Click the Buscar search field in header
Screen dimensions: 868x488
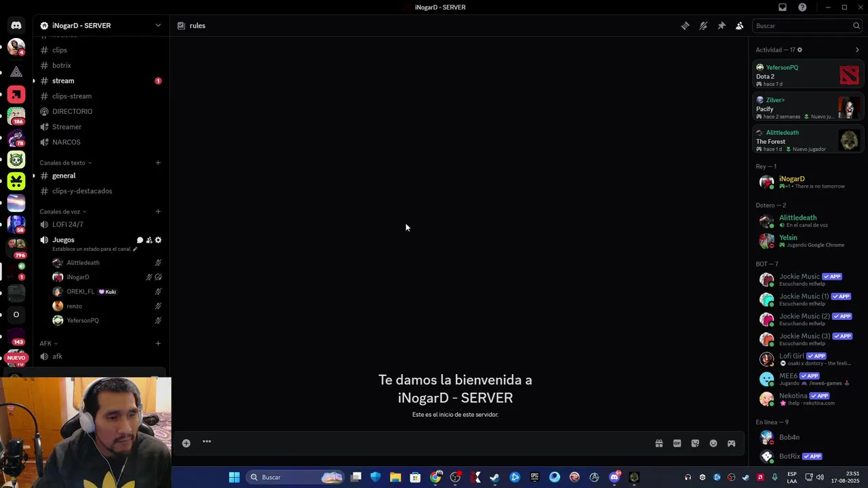pos(807,26)
